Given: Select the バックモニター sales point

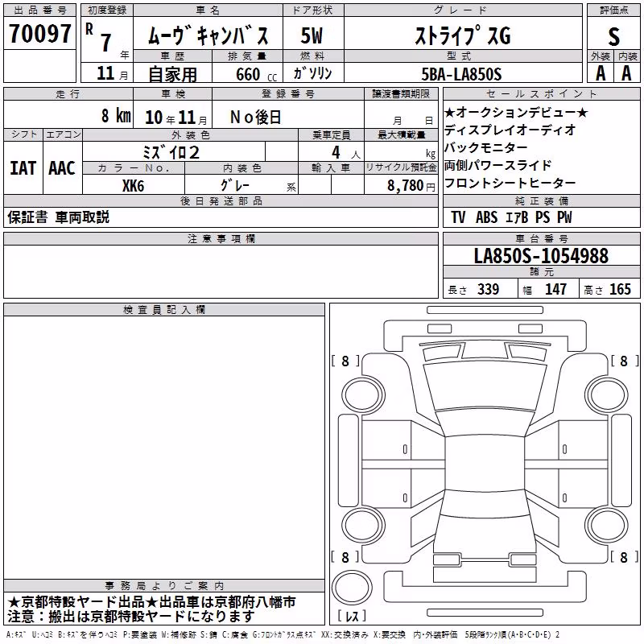Looking at the screenshot, I should point(486,147).
